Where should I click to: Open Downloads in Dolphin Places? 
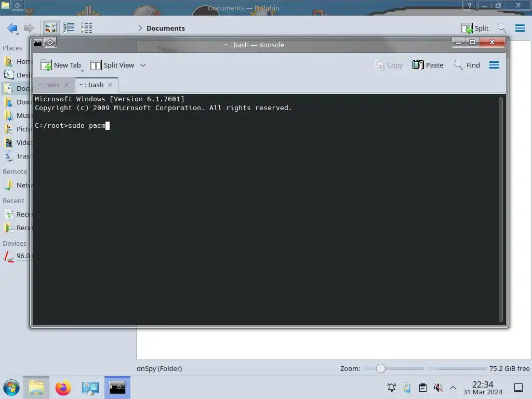coord(16,102)
